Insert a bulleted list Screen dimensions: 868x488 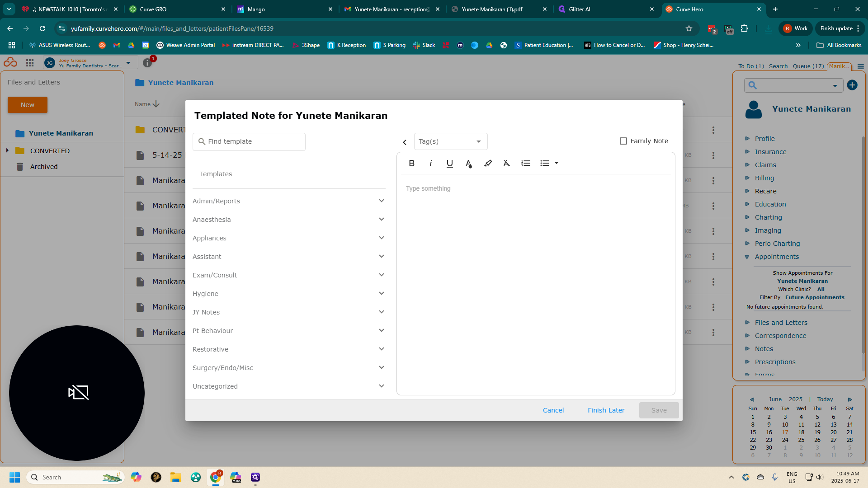(x=545, y=164)
